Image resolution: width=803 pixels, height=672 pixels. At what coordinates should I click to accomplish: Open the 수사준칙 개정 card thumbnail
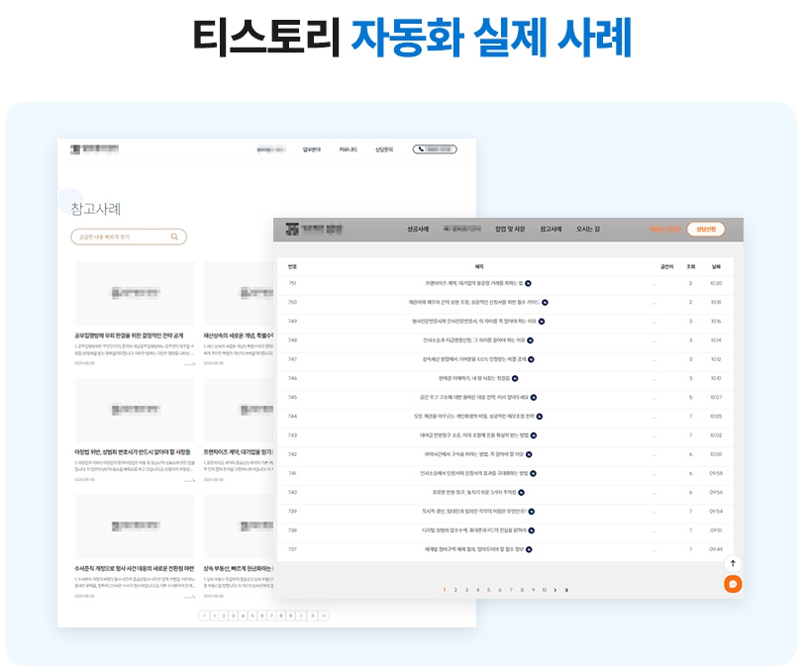tap(136, 527)
